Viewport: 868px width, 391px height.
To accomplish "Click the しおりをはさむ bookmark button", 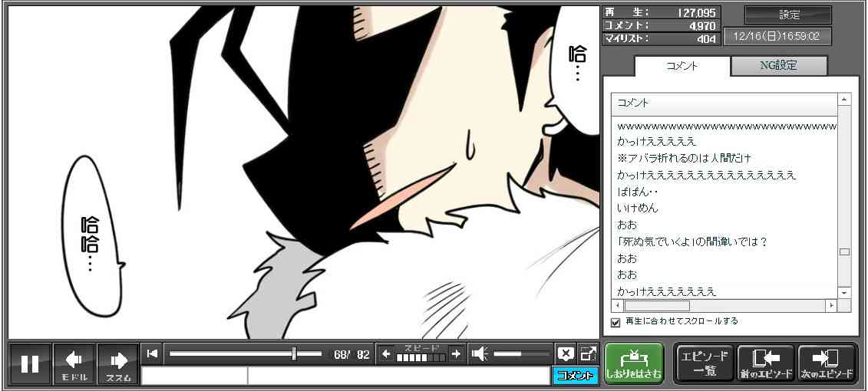I will click(x=633, y=363).
